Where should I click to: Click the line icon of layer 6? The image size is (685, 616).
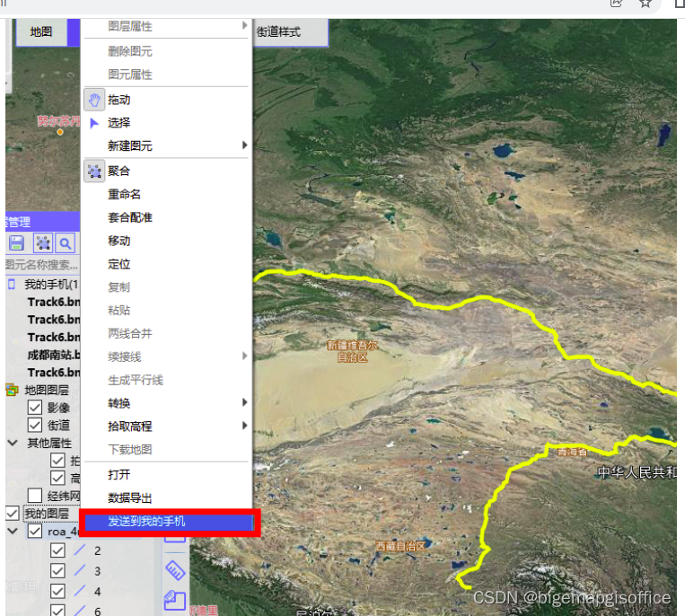80,611
